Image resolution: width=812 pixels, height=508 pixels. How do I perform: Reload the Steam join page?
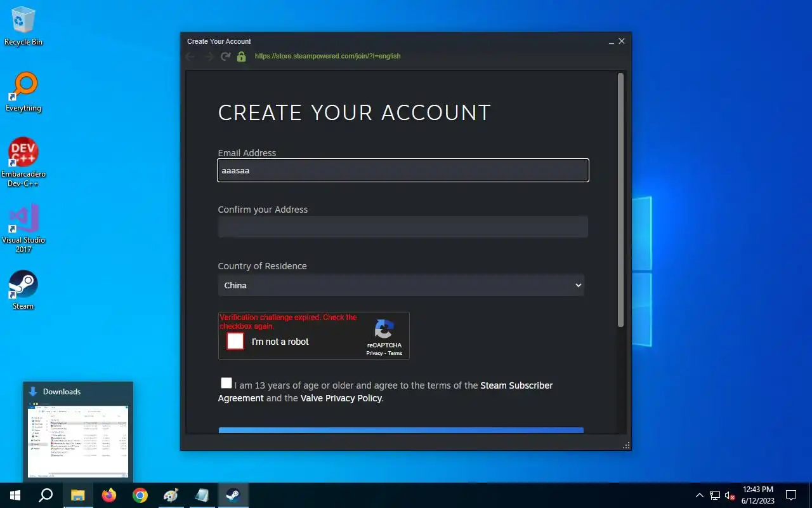pyautogui.click(x=225, y=57)
